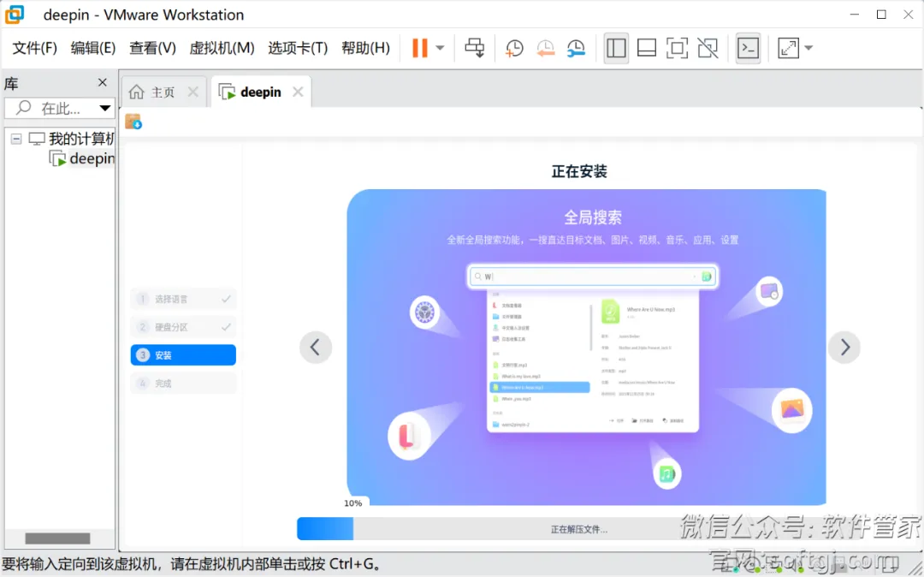Click the search box in the slide illustration
924x577 pixels.
(x=593, y=277)
